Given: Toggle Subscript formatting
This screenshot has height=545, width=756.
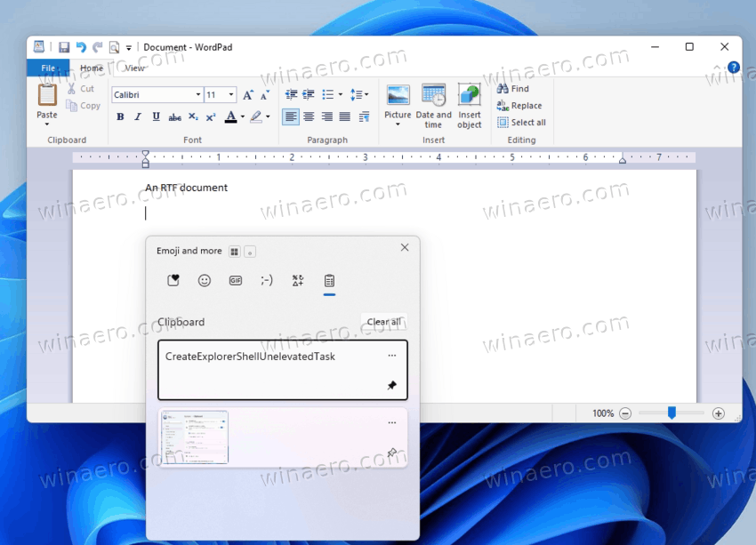Looking at the screenshot, I should [x=193, y=117].
